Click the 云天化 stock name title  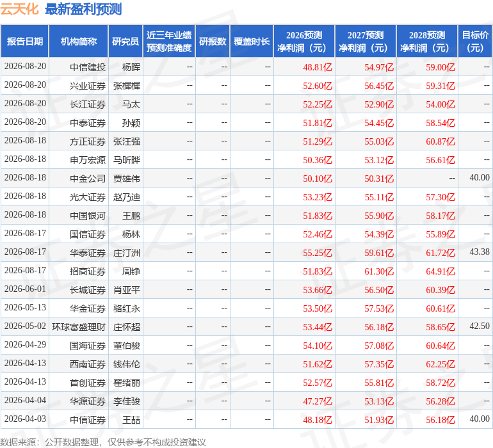pyautogui.click(x=19, y=9)
